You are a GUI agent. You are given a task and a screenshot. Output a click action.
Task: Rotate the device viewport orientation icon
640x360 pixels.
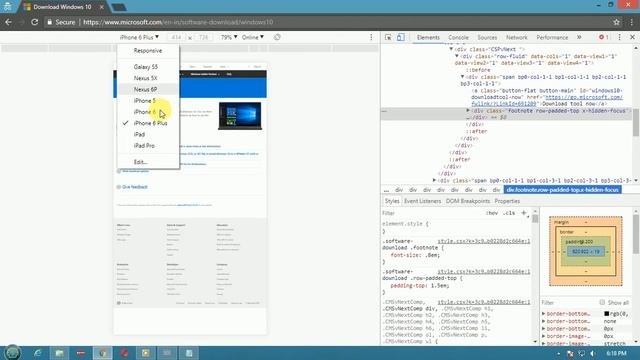pyautogui.click(x=277, y=37)
